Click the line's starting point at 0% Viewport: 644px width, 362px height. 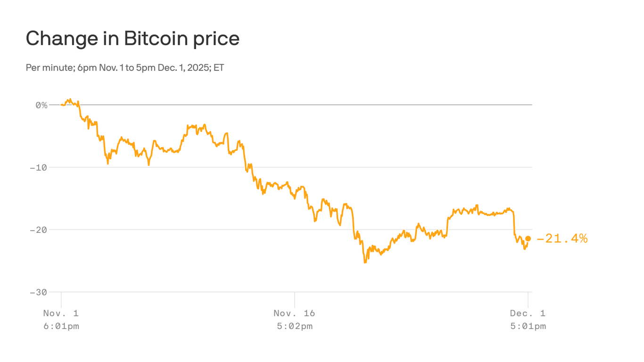tap(62, 105)
